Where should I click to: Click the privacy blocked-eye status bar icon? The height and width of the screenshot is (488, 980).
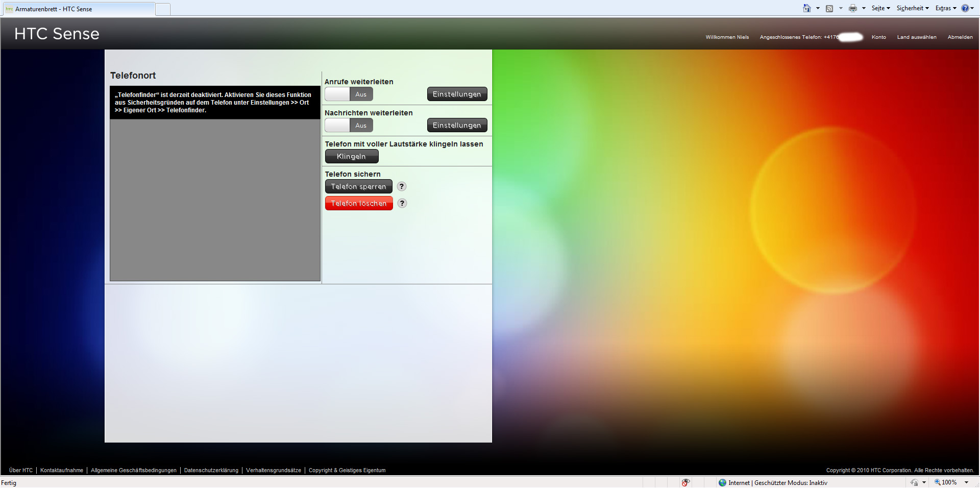685,482
